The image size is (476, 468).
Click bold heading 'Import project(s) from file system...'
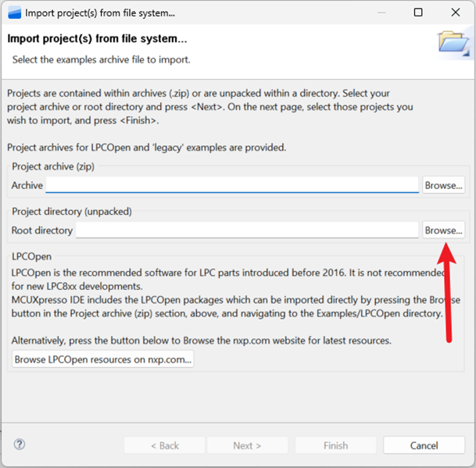click(97, 39)
